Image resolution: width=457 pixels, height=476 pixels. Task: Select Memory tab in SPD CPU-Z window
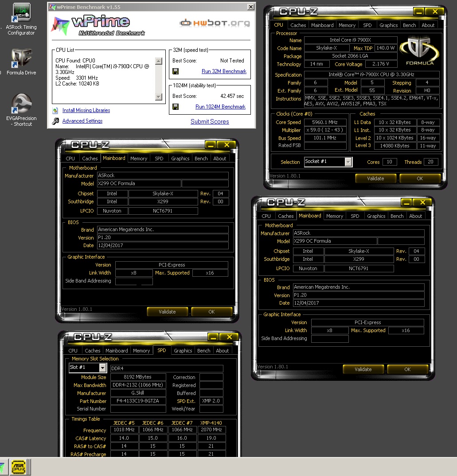(141, 351)
